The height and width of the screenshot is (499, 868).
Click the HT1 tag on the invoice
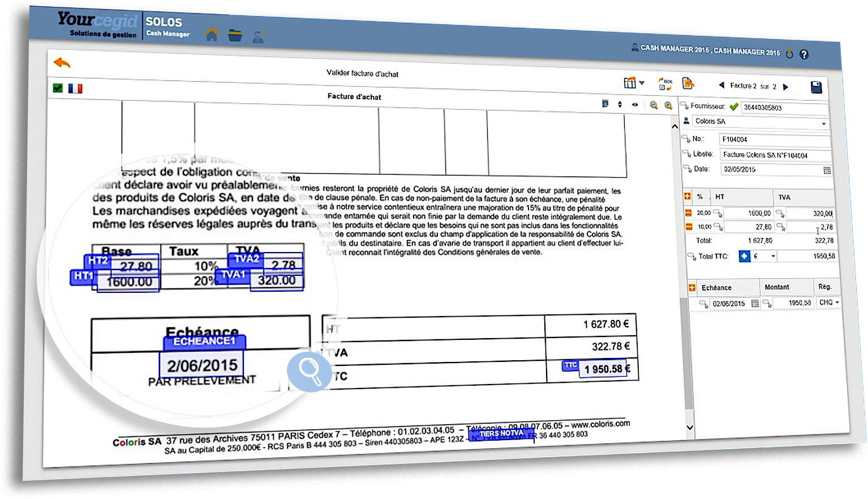84,276
